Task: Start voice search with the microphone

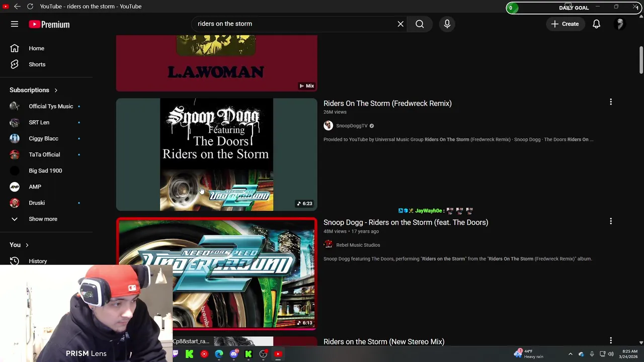Action: click(x=447, y=24)
